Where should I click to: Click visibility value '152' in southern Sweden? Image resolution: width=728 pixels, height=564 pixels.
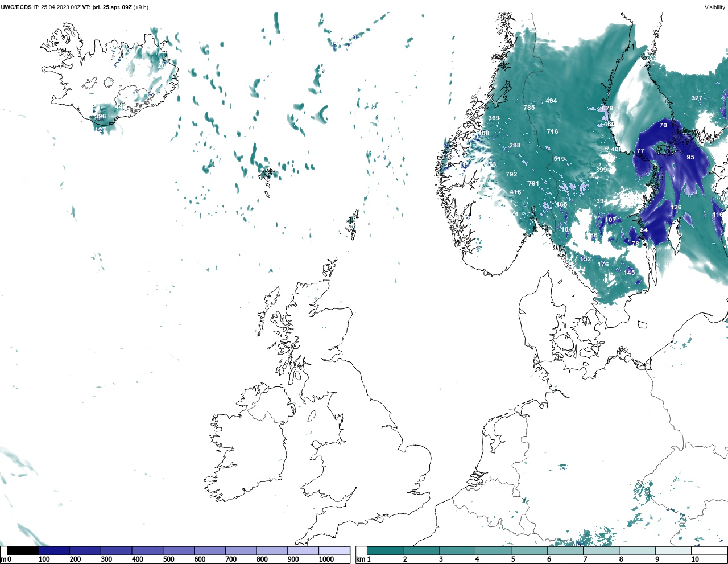click(x=585, y=259)
